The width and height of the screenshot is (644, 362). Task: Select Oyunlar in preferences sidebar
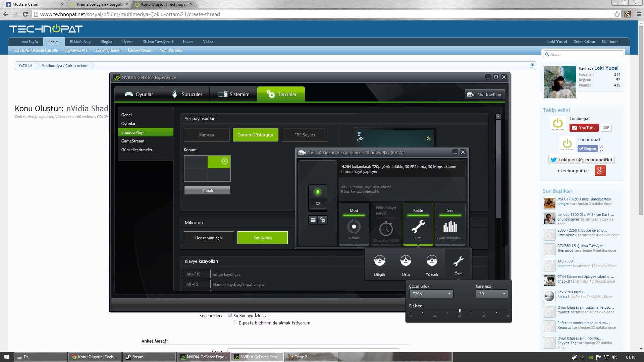tap(146, 124)
